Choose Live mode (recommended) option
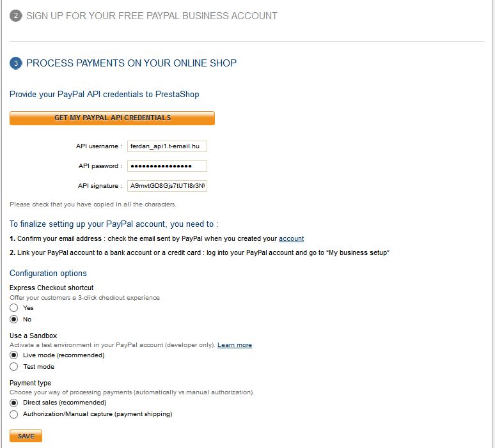Screen dimensions: 495x448 pos(14,355)
